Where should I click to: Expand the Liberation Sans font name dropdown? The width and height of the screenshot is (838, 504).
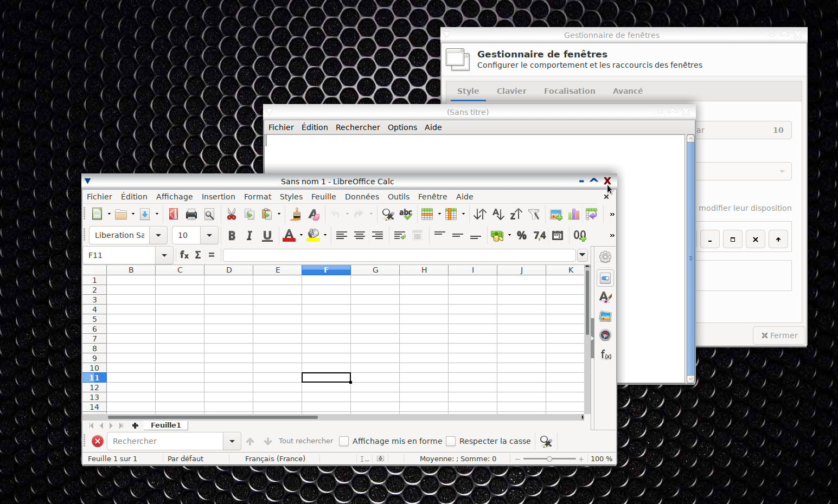(x=158, y=235)
